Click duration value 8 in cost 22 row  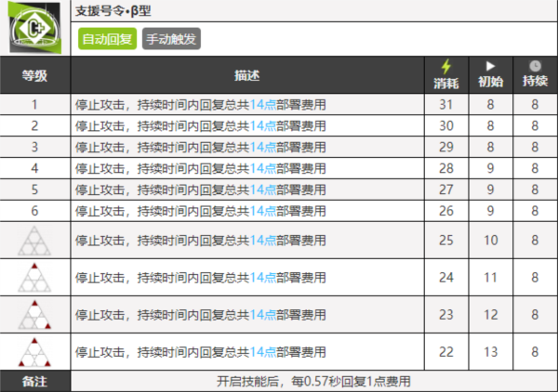point(535,352)
